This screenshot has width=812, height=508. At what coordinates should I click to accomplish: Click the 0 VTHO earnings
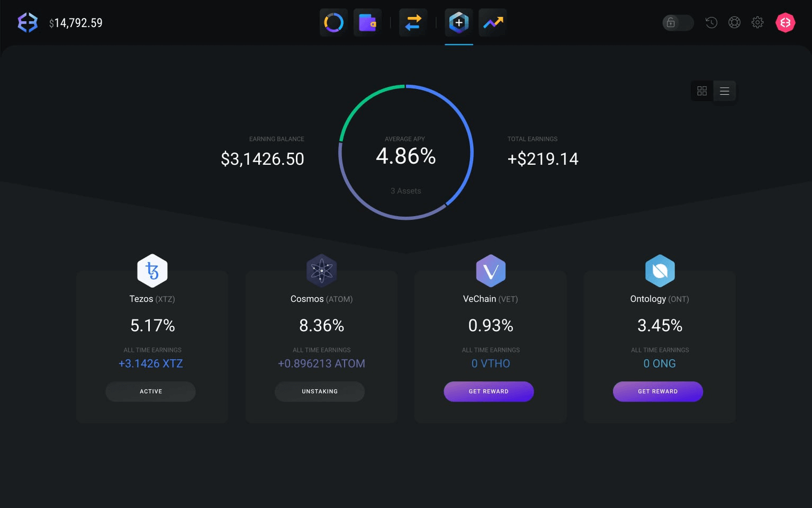pos(491,363)
